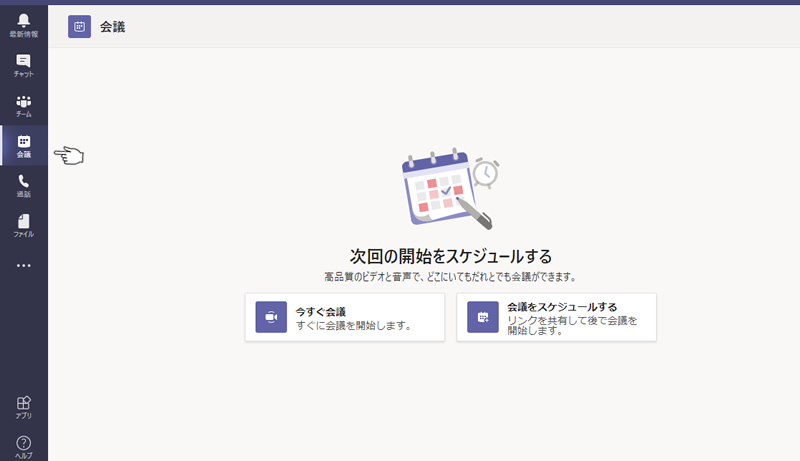Click 会議をスケジュールする button
Screen dimensions: 800x461
pos(557,317)
